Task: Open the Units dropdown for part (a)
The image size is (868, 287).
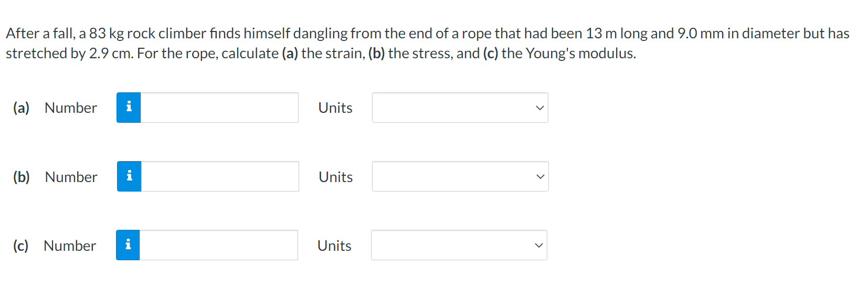Action: 460,108
